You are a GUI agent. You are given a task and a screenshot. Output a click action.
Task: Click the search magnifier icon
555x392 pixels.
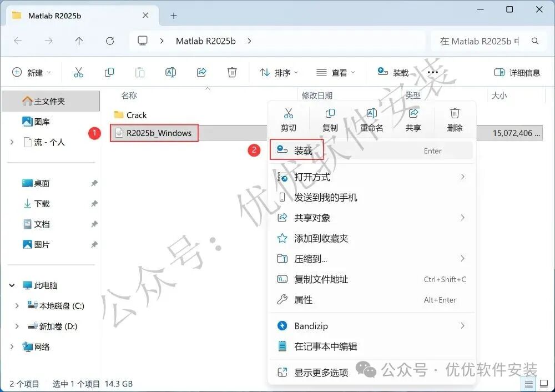tap(535, 41)
